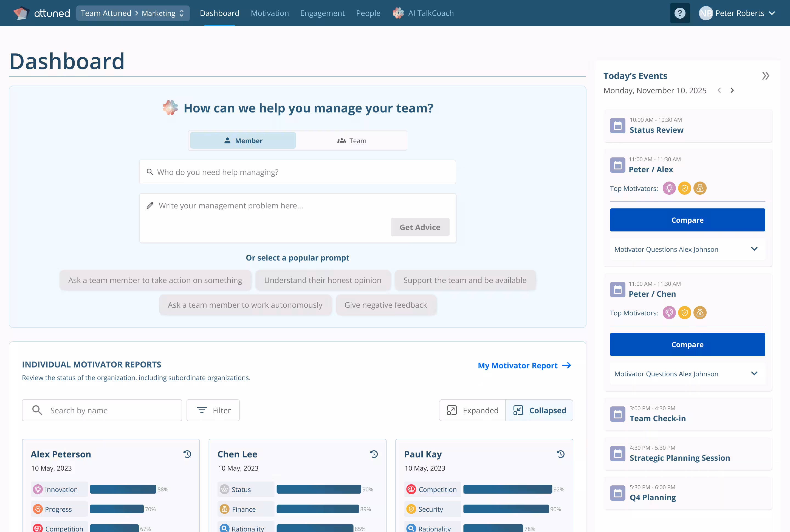Screen dimensions: 790x532
Task: Click Compare button for Peter / Chen
Action: coord(687,344)
